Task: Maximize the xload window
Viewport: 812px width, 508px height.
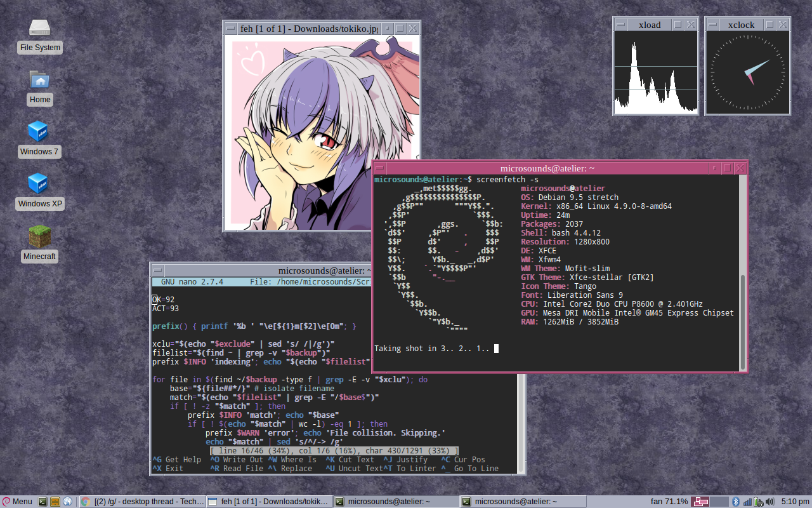Action: [678, 25]
